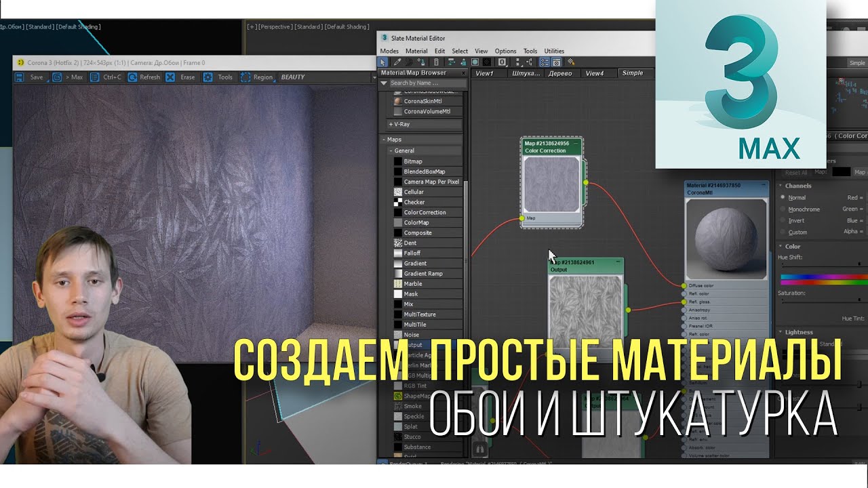This screenshot has width=868, height=488.
Task: Click Lay Out Children icon
Action: [528, 62]
